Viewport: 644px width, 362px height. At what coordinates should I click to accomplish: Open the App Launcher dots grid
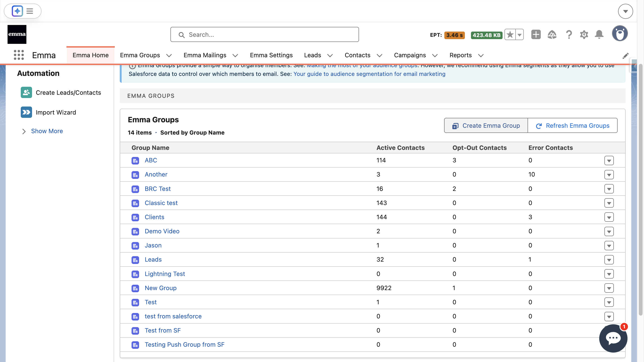point(19,55)
